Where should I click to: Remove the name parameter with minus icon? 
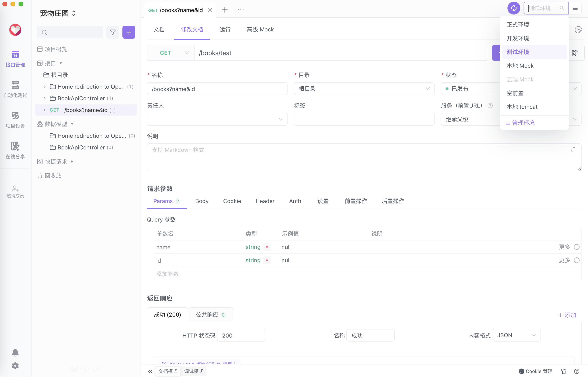[577, 247]
